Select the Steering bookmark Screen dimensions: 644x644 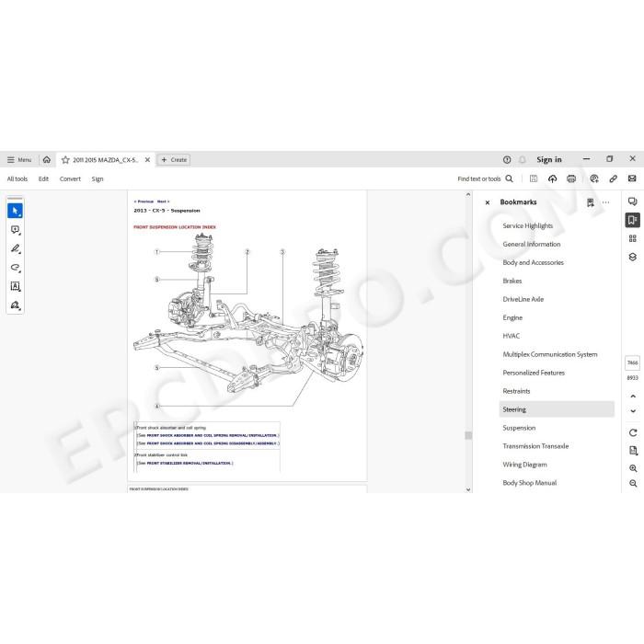pos(557,409)
